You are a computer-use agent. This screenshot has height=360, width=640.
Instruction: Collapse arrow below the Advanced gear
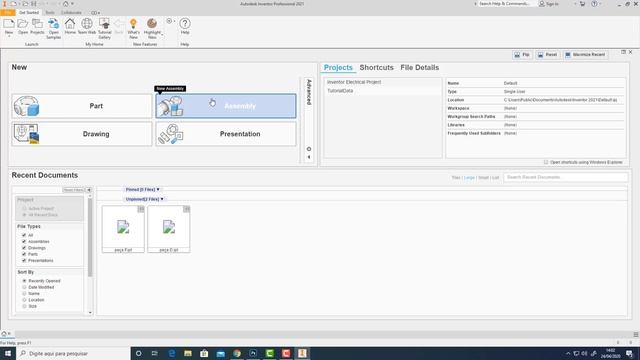309,157
